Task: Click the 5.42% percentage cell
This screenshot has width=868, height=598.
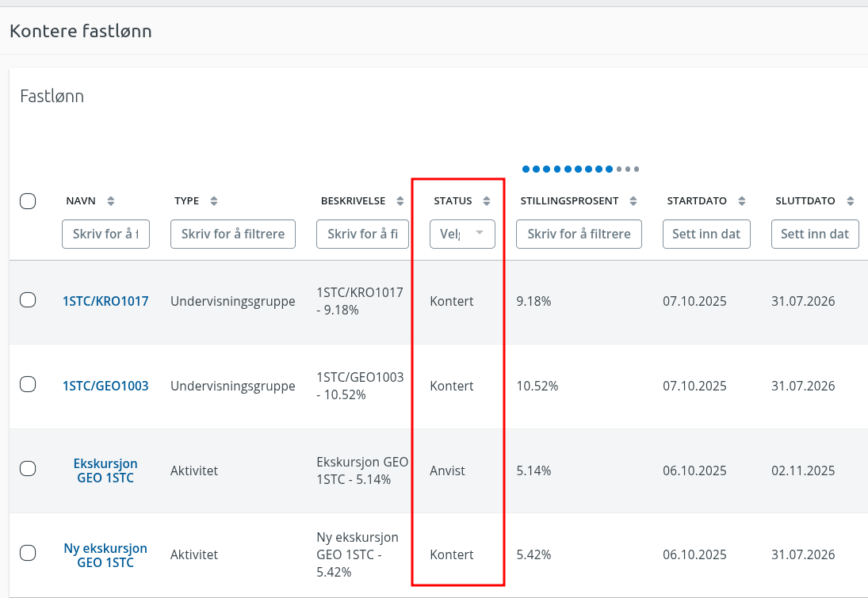Action: click(x=533, y=555)
